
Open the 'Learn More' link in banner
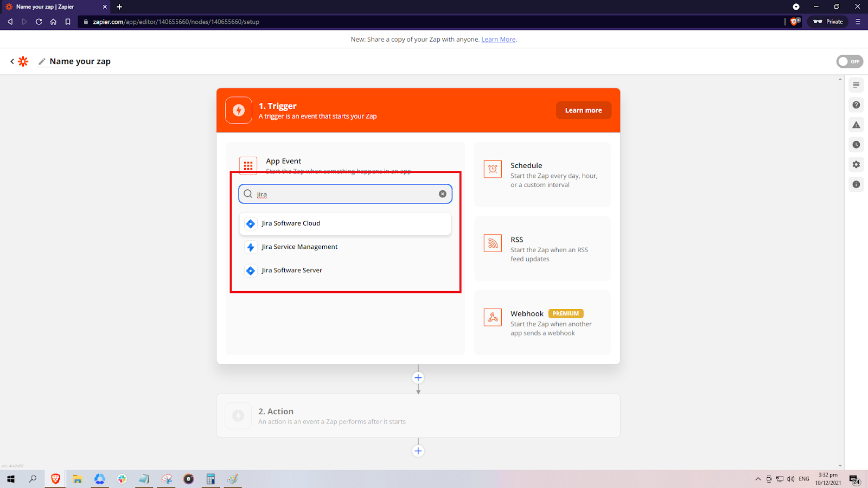pyautogui.click(x=499, y=40)
